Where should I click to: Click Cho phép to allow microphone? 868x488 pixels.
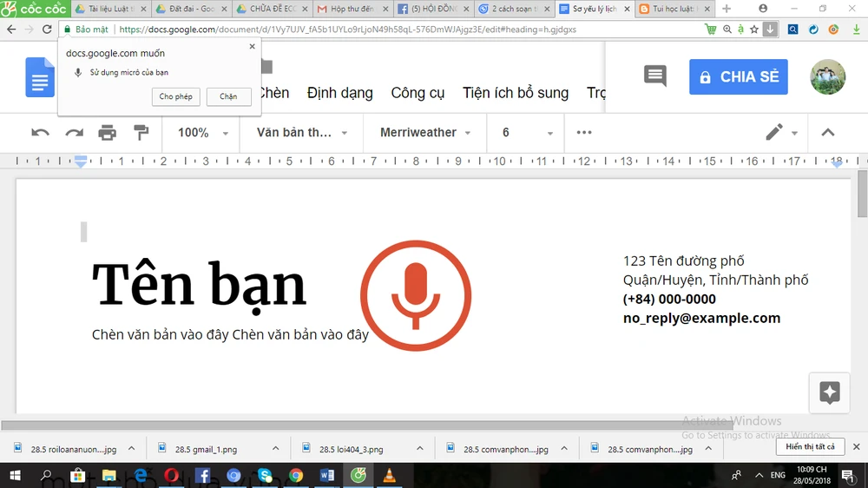[x=176, y=96]
